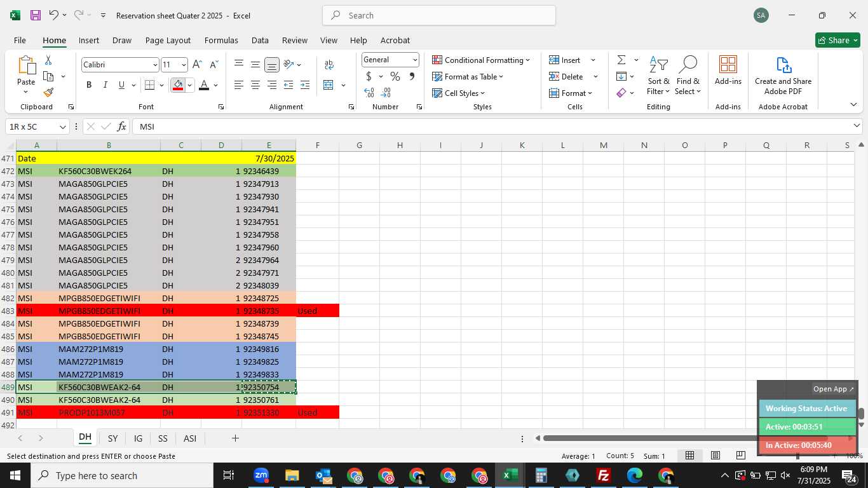Apply the red Fill Color bucket
The width and height of the screenshot is (868, 488).
click(x=178, y=85)
